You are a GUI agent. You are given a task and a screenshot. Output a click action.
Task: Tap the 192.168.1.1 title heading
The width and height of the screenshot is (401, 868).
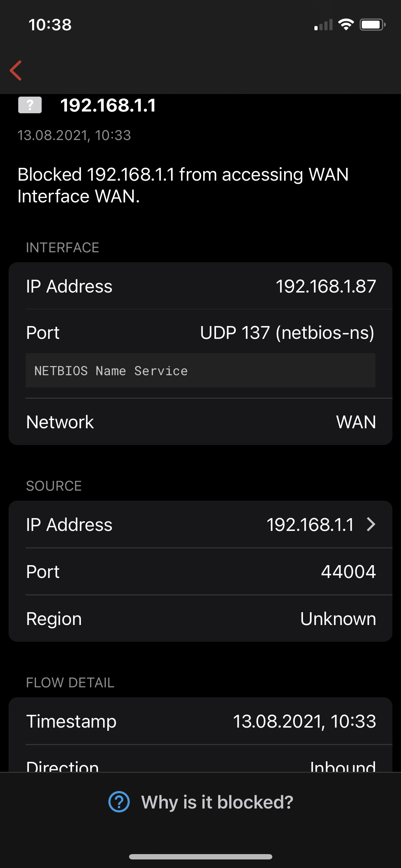[x=108, y=105]
